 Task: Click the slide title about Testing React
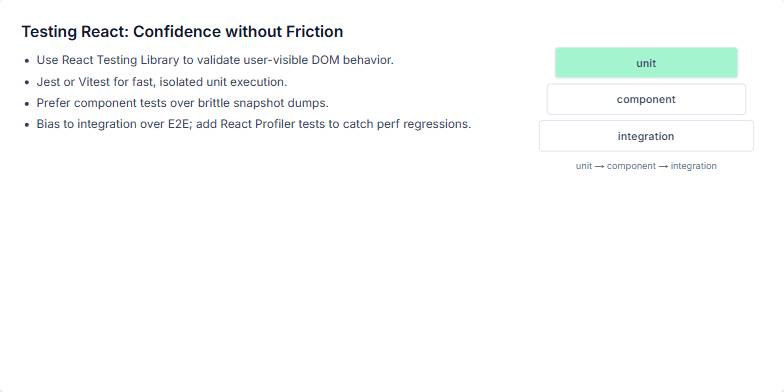(182, 32)
